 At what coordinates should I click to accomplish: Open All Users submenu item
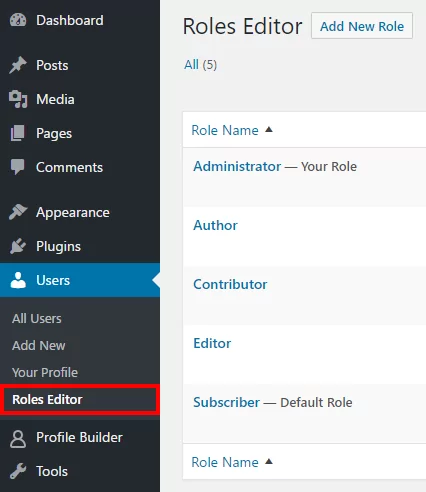[37, 318]
